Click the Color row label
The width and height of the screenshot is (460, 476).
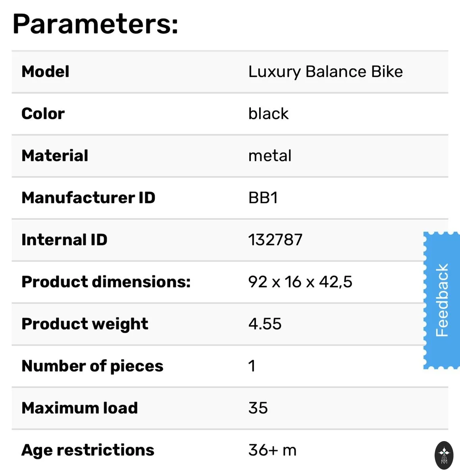[43, 114]
